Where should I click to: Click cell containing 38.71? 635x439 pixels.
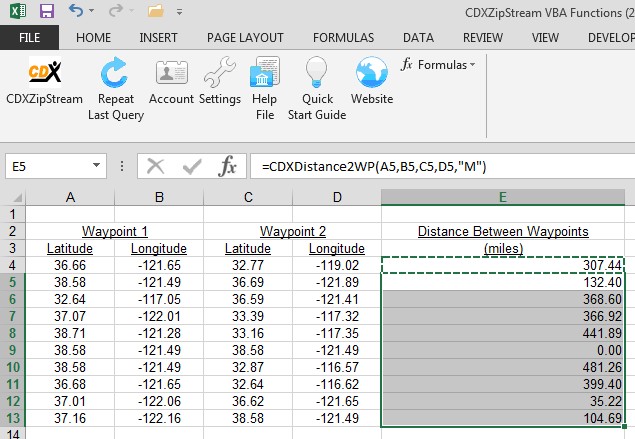[x=70, y=333]
